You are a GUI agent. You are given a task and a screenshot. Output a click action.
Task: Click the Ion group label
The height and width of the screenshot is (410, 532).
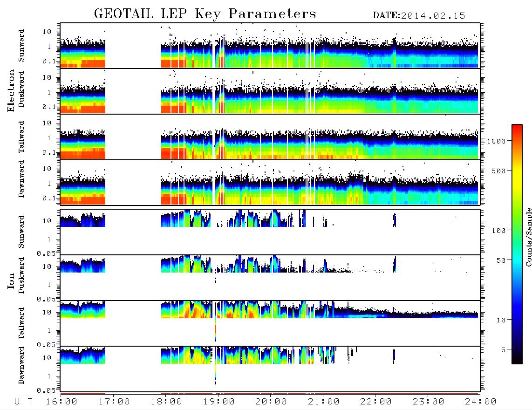pos(11,281)
